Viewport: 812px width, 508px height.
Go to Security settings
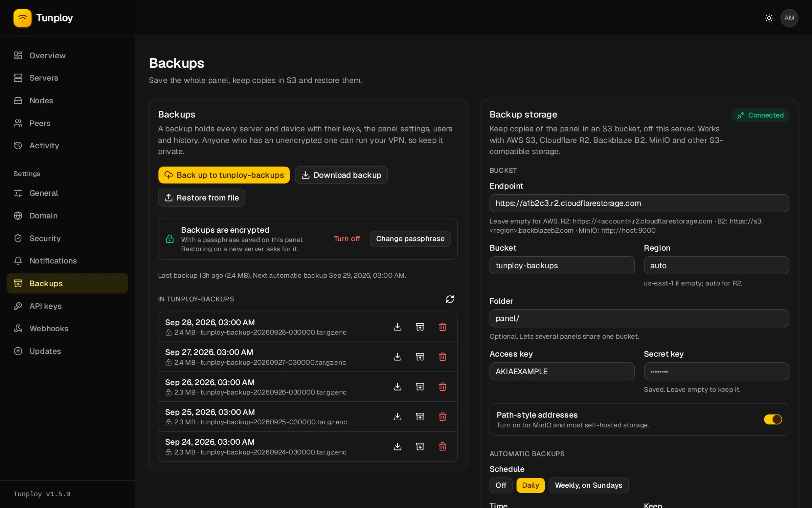point(67,238)
